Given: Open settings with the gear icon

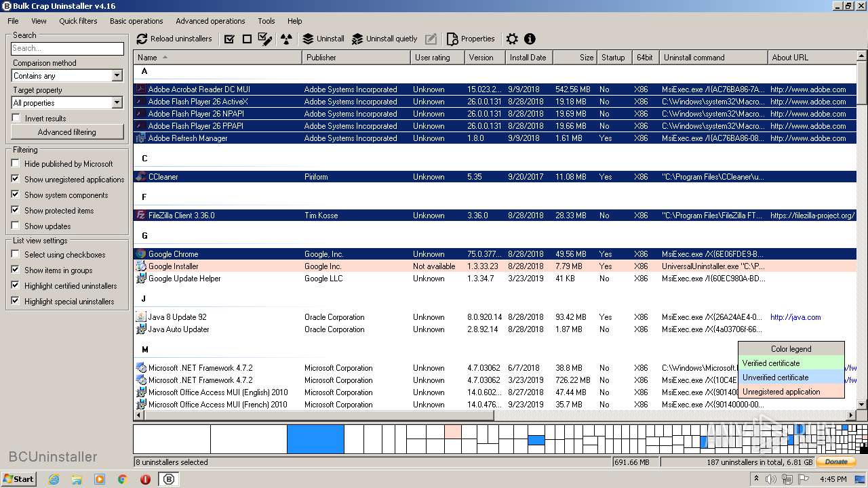Looking at the screenshot, I should 512,39.
